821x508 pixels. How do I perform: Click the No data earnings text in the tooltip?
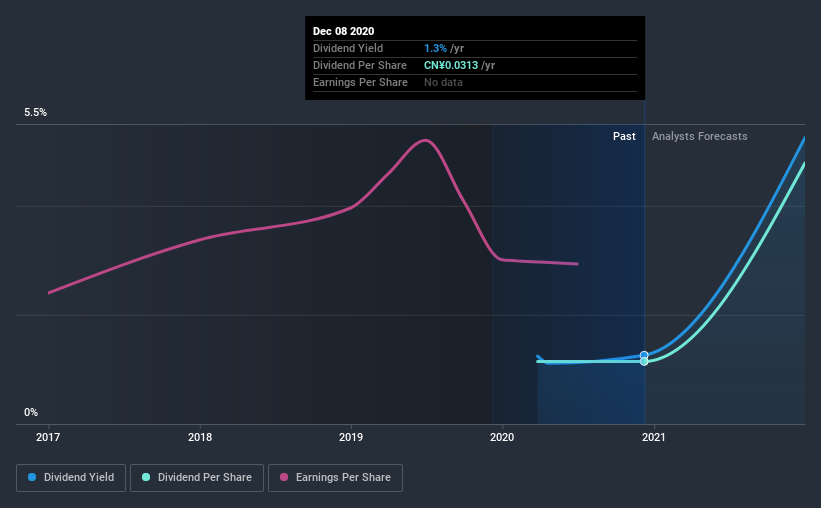(443, 82)
